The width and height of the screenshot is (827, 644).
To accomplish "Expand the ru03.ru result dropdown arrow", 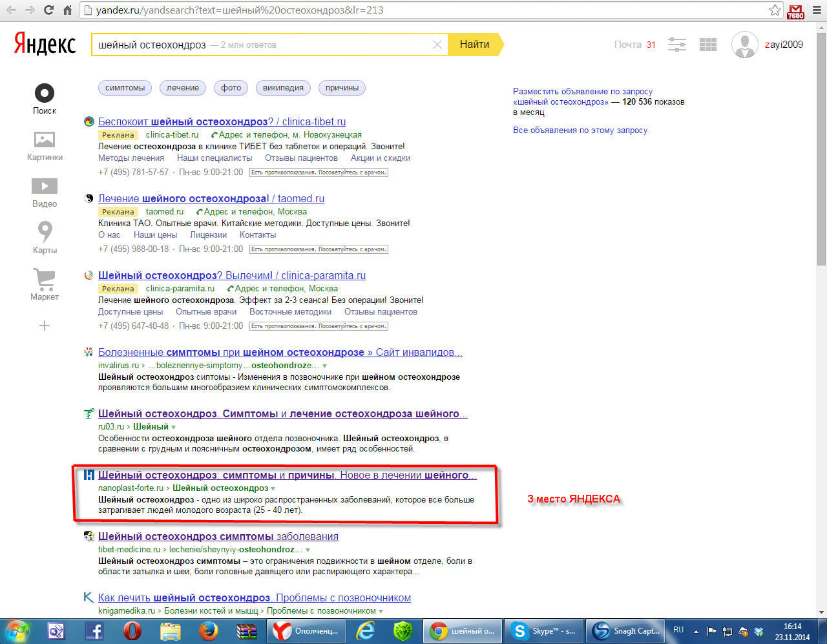I will (x=174, y=427).
